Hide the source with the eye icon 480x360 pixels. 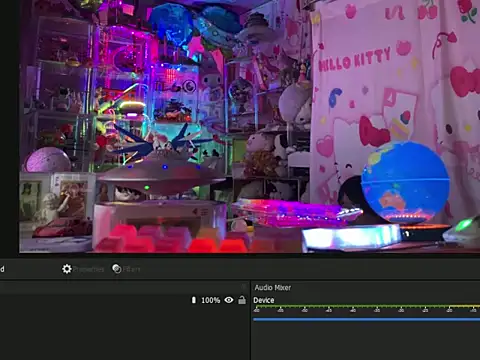229,300
